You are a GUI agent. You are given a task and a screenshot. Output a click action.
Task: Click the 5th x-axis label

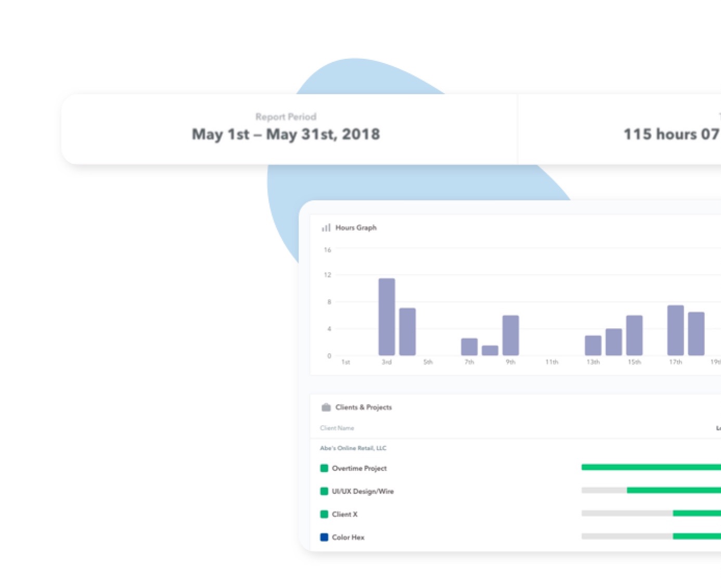point(428,362)
